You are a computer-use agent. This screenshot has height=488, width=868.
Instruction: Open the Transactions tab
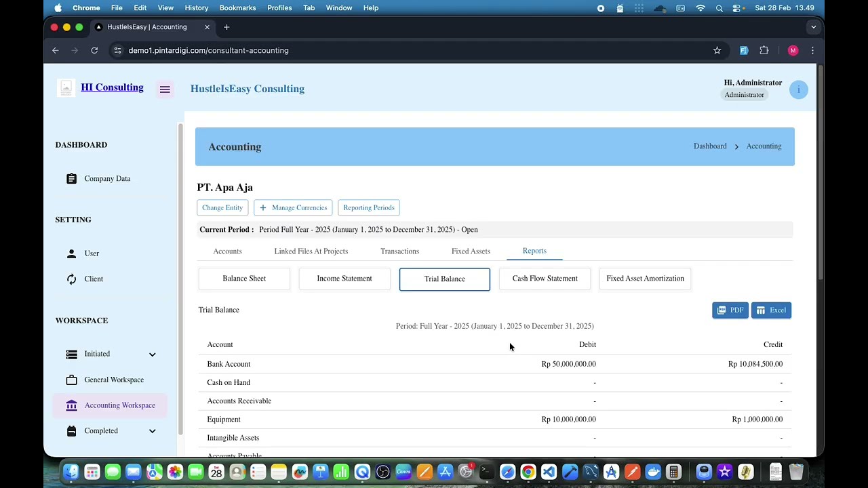tap(399, 251)
